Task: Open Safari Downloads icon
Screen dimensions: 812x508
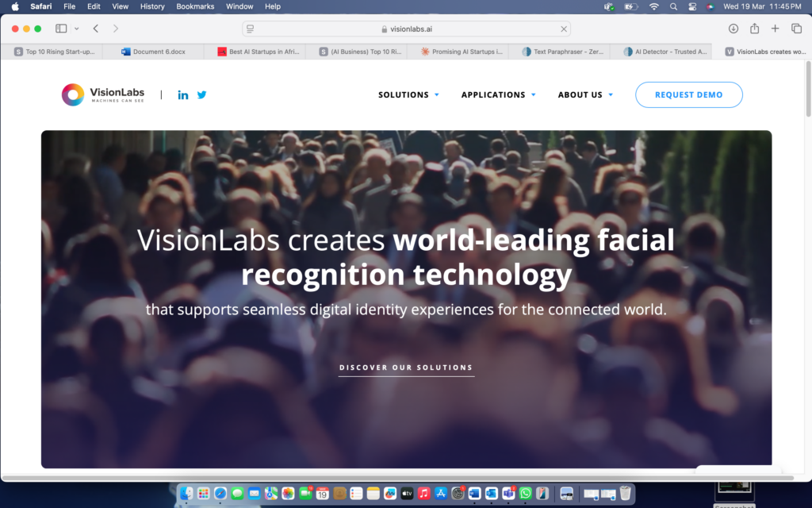Action: tap(733, 29)
